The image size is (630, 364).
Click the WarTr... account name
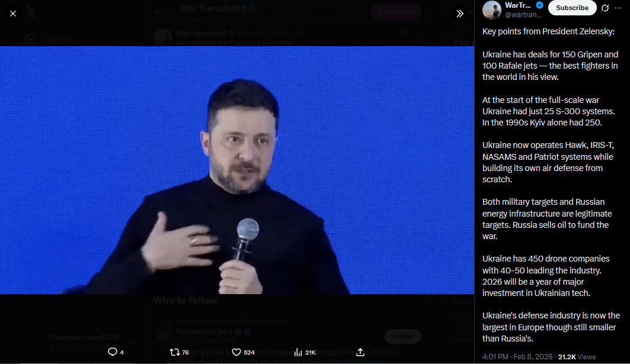[x=518, y=5]
